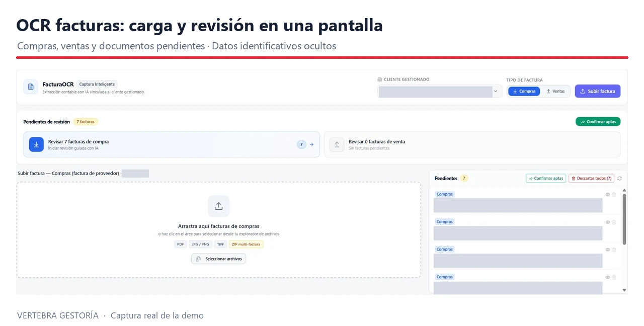The width and height of the screenshot is (644, 326).
Task: Click the dashed drop area for purchase invoices
Action: pos(219,230)
